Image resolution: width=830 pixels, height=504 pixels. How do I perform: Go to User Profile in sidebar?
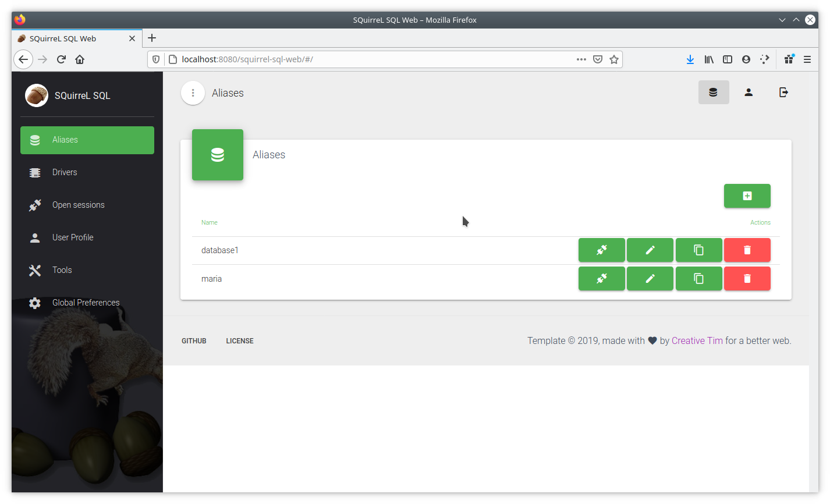tap(87, 238)
